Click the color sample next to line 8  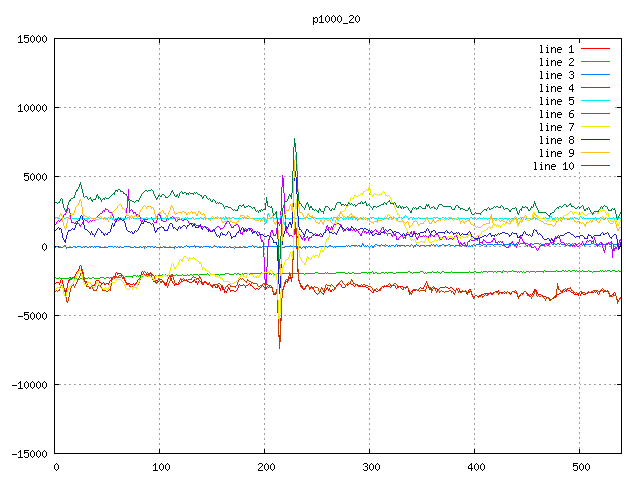pos(595,140)
